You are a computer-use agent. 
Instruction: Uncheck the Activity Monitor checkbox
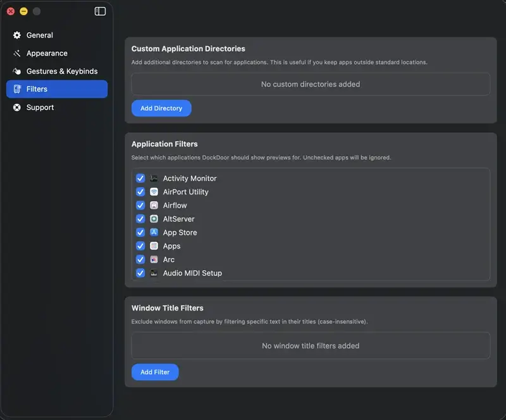[x=140, y=178]
